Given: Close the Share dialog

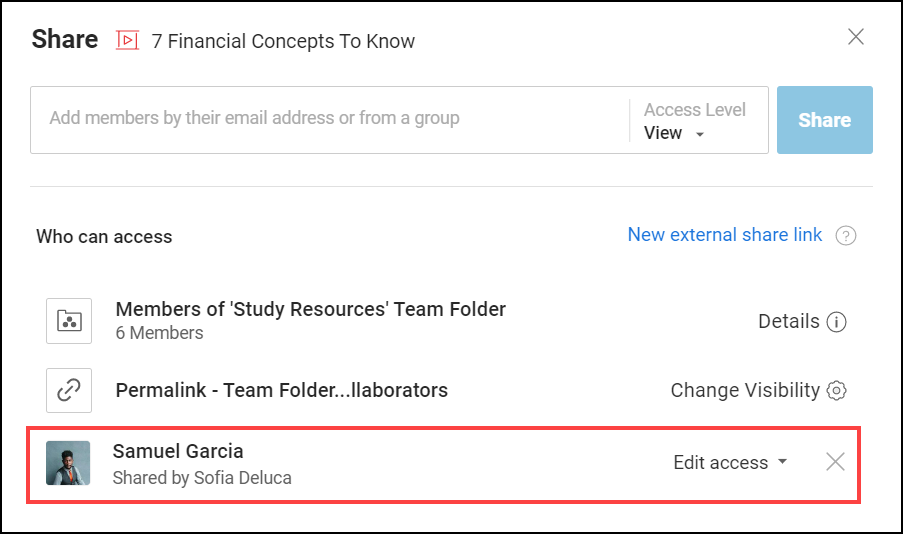Looking at the screenshot, I should click(x=856, y=38).
